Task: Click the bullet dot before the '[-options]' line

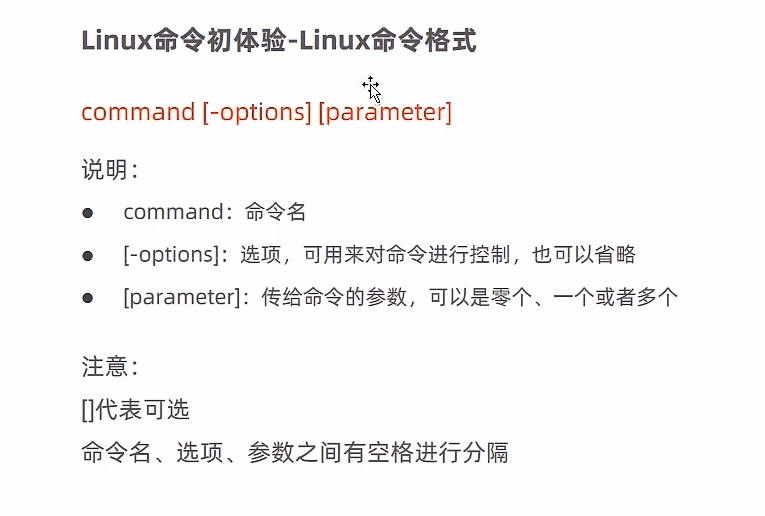Action: point(88,256)
